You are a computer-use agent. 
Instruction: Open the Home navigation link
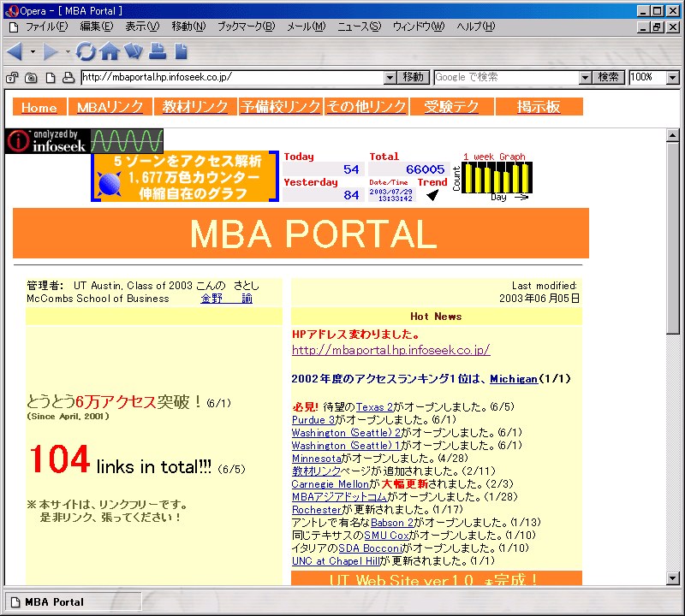[39, 108]
